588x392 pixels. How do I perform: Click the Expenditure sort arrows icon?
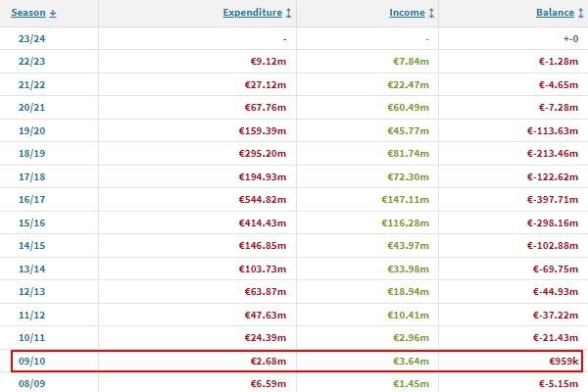coord(288,13)
